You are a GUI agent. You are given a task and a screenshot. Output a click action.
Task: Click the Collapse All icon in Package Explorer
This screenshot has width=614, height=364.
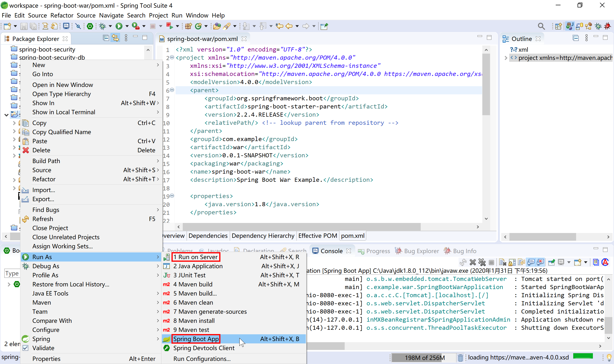106,38
